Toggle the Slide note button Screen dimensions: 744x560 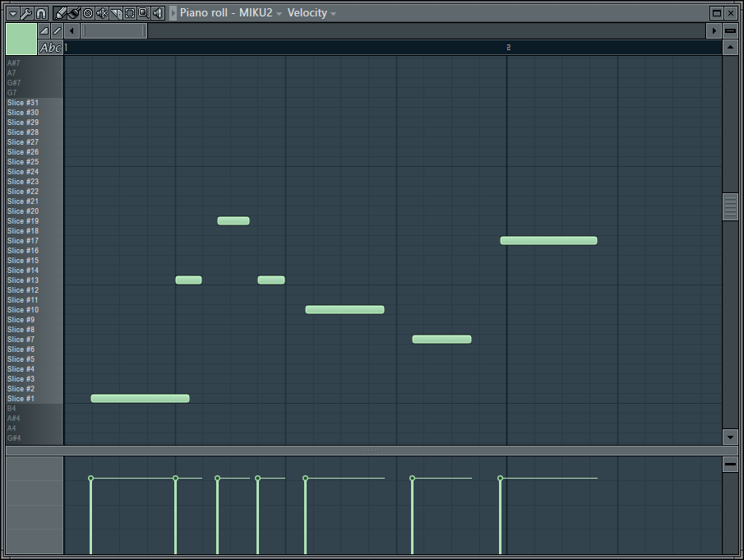(x=57, y=31)
